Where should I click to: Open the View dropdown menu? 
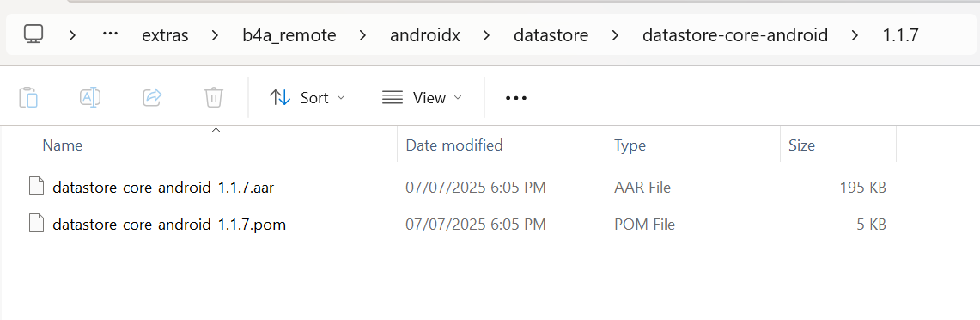[x=422, y=98]
